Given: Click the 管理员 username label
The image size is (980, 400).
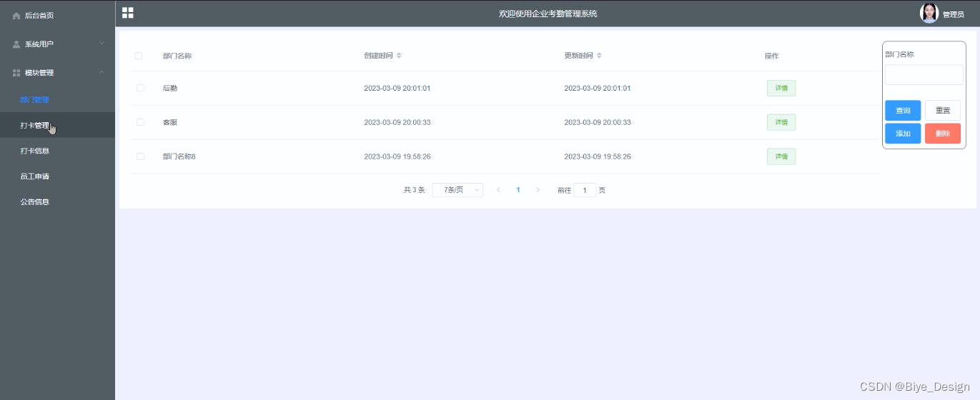Looking at the screenshot, I should [954, 14].
